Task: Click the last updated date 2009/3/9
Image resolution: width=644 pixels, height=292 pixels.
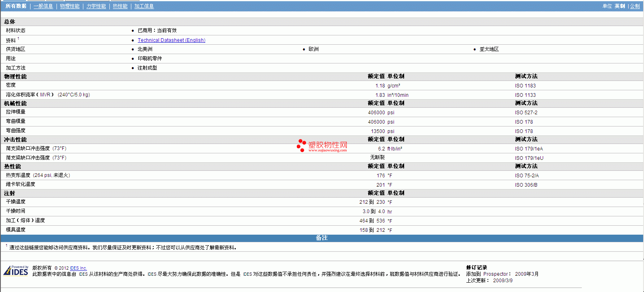Action: point(503,281)
